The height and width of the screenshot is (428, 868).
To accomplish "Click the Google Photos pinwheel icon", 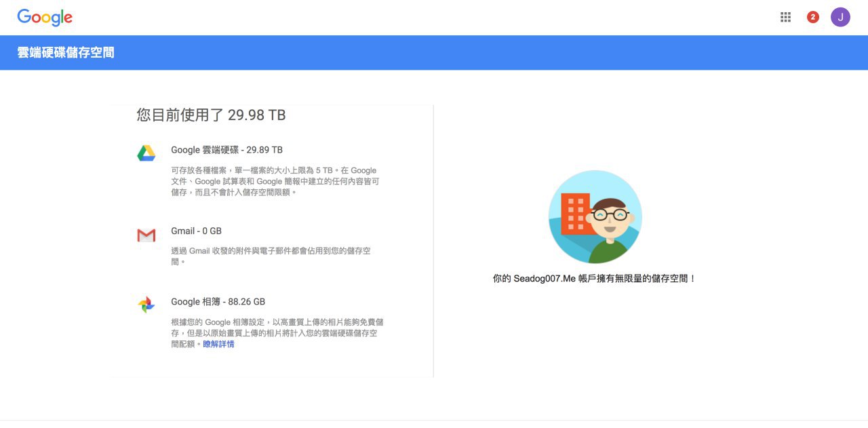I will [x=146, y=305].
